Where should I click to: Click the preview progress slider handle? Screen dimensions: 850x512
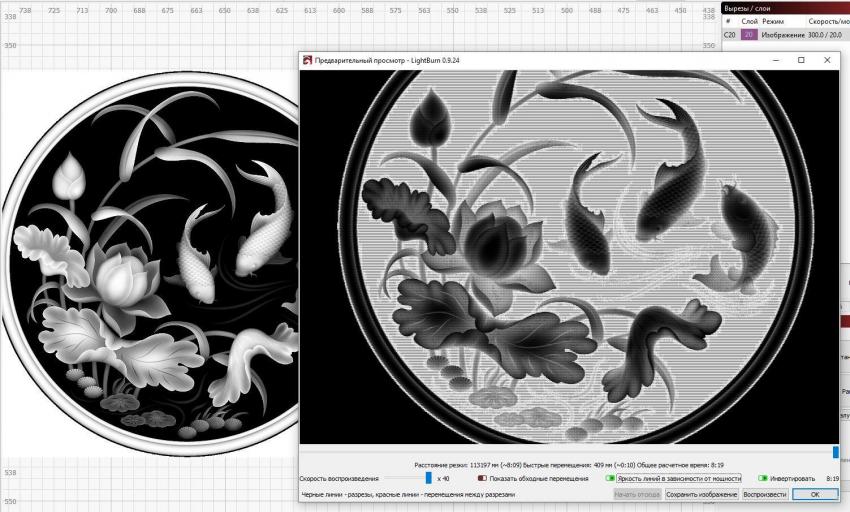(x=836, y=452)
